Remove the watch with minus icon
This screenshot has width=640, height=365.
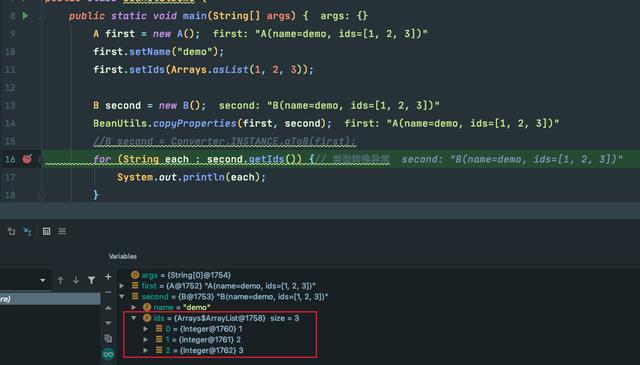108,292
